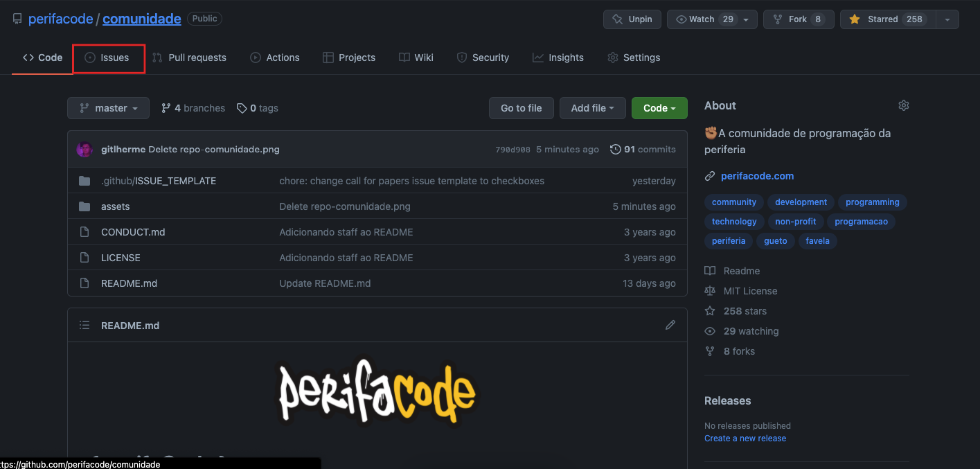Select the favela topic tag
Viewport: 980px width, 469px height.
(x=817, y=241)
